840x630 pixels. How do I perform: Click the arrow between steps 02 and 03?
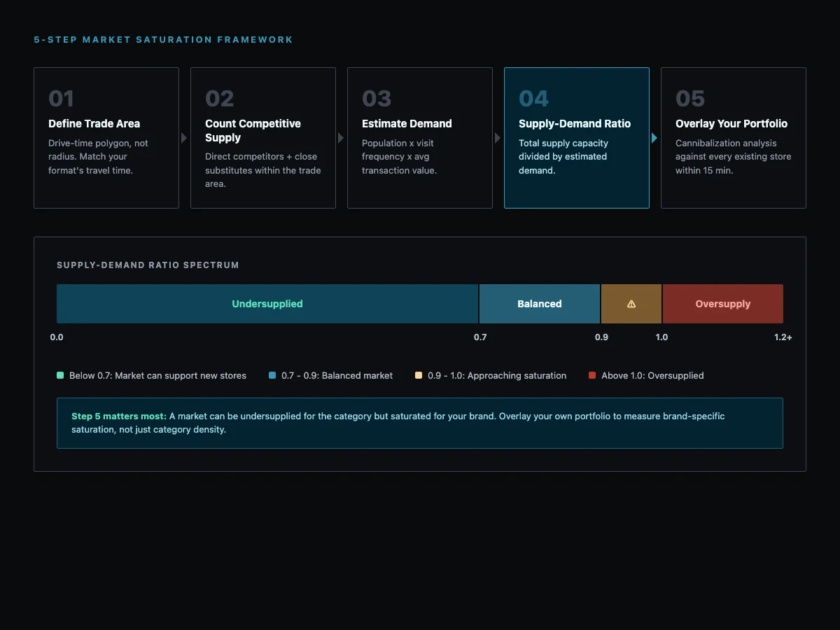tap(341, 138)
